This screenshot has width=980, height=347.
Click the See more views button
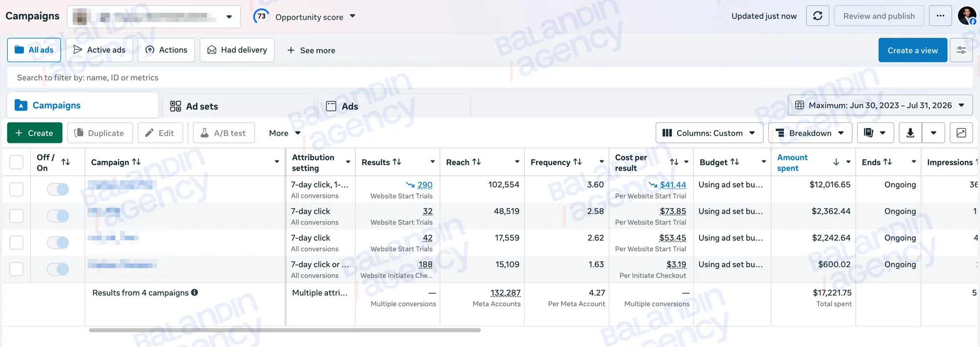click(311, 50)
